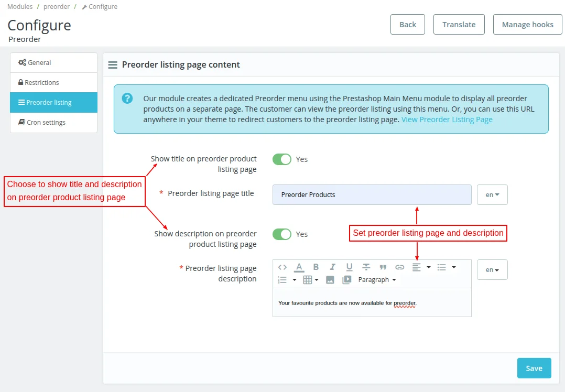Apply italic formatting in description editor

pos(332,267)
